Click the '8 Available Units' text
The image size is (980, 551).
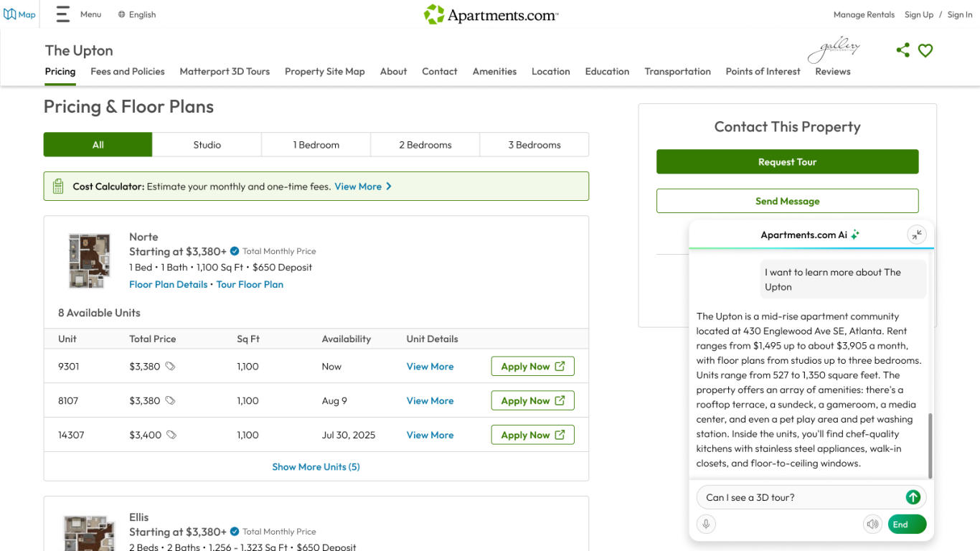click(x=99, y=313)
